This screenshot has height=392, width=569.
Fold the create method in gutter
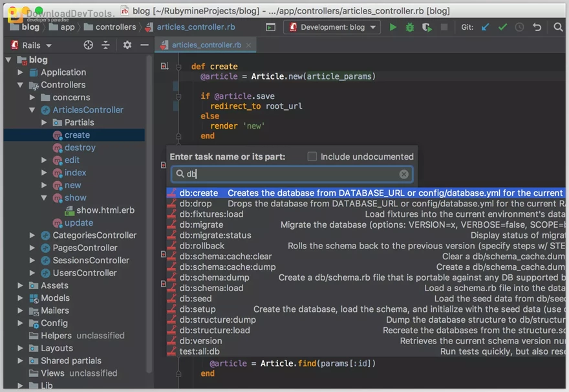(178, 67)
